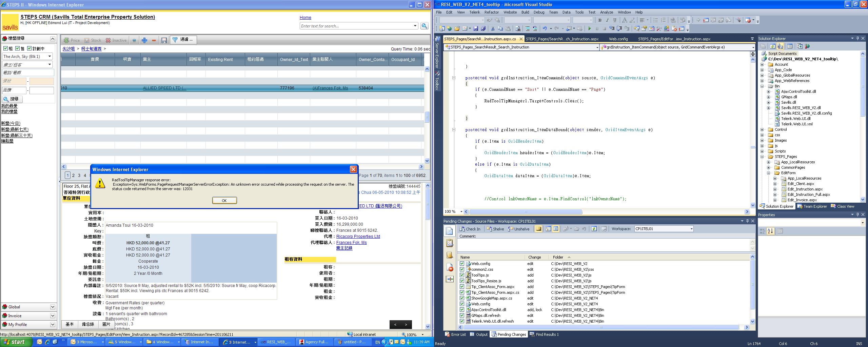The height and width of the screenshot is (347, 868).
Task: Open Conflicts view in Pending Changes sidebar
Action: tap(449, 279)
